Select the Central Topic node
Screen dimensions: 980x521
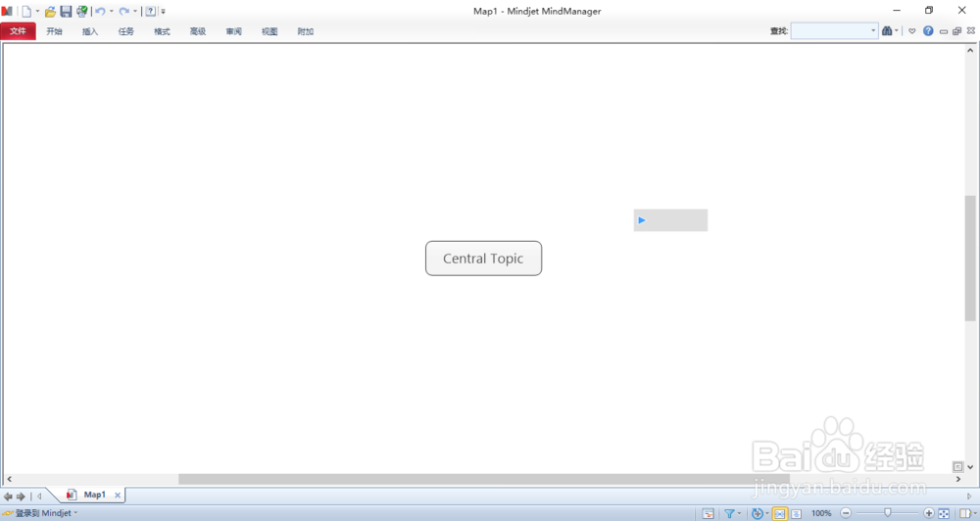483,259
